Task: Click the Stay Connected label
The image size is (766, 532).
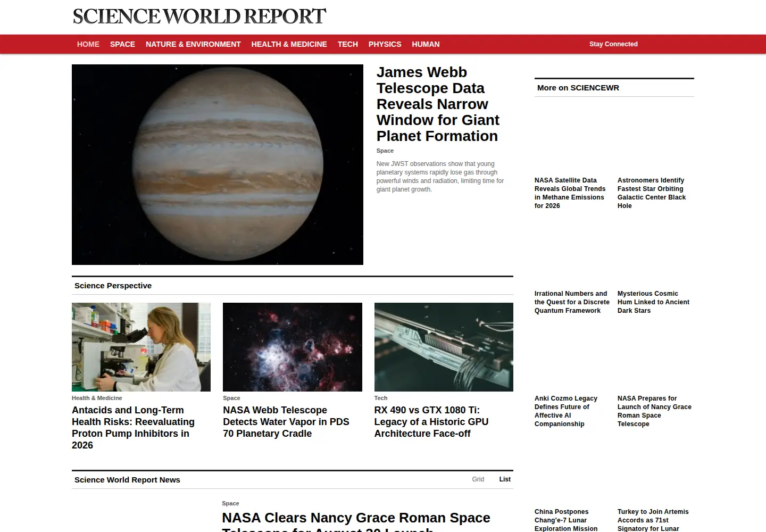Action: 613,44
